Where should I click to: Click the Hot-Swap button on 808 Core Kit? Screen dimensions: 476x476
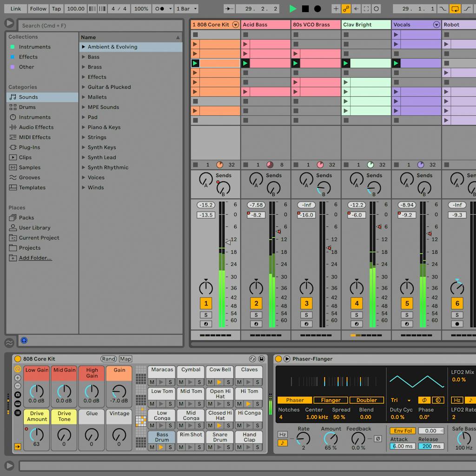tap(252, 359)
